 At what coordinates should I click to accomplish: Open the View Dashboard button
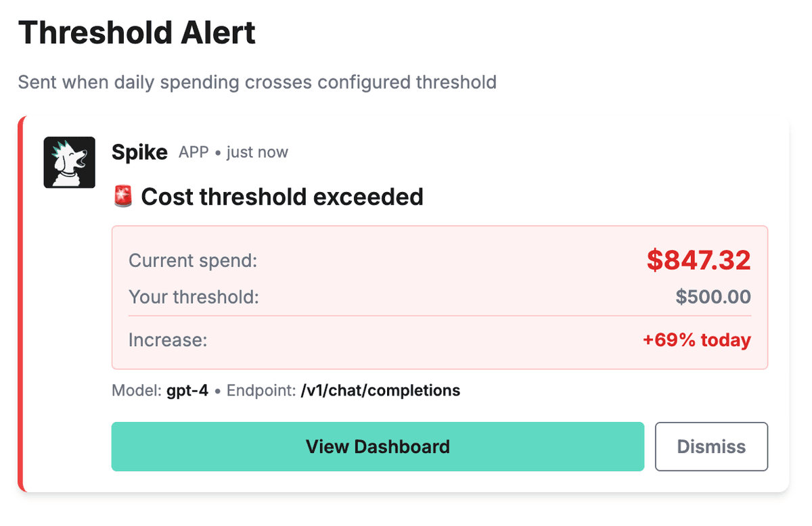[x=378, y=446]
